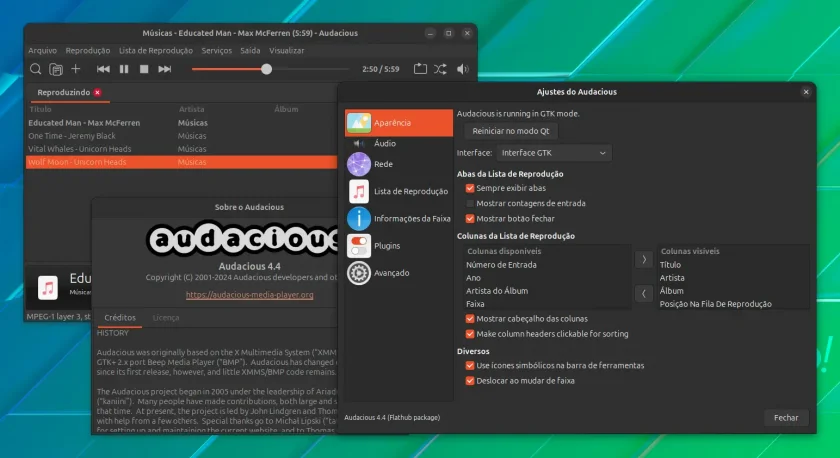
Task: Open the Rede settings category
Action: [x=399, y=164]
